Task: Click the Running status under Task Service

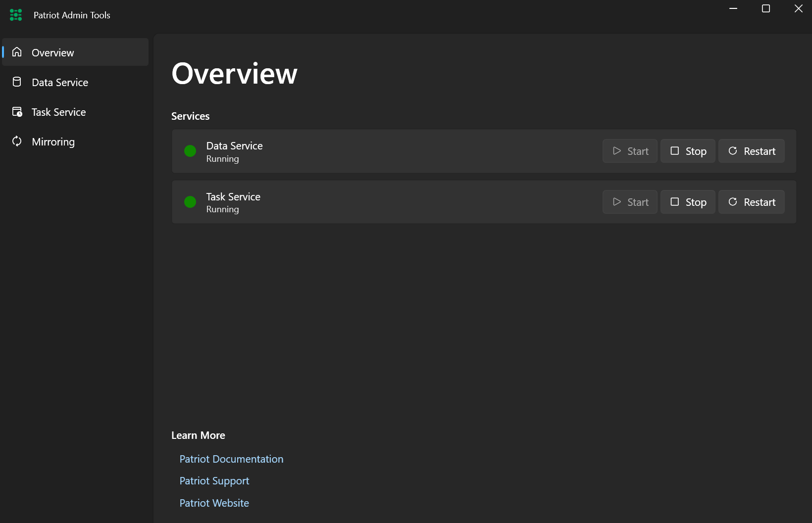Action: pos(222,209)
